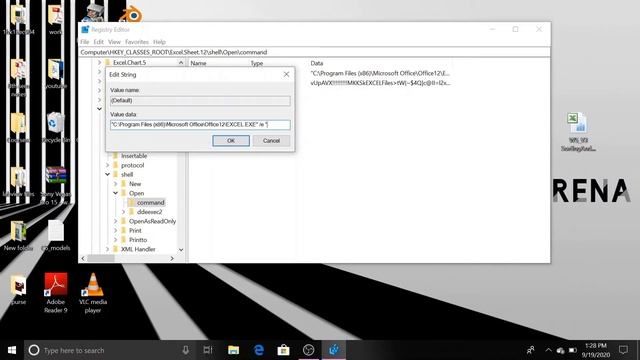Screen dimensions: 640x360
Task: Show hidden system tray icons
Action: coord(548,350)
